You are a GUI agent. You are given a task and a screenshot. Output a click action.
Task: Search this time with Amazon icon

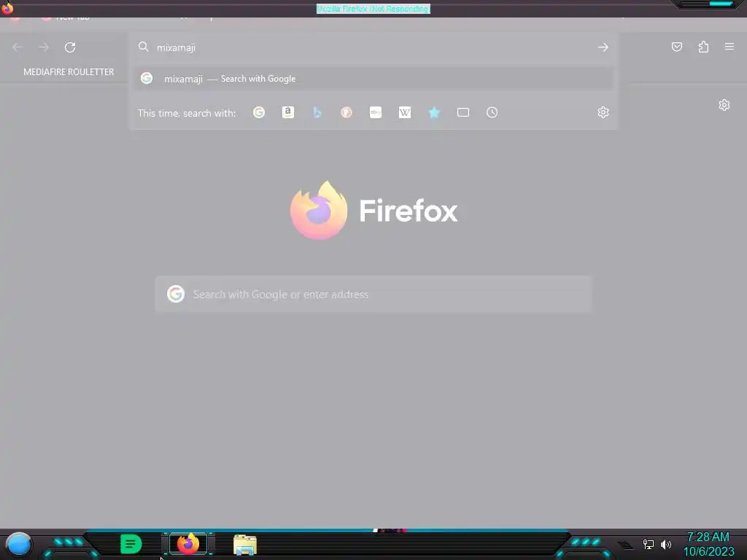(x=287, y=112)
